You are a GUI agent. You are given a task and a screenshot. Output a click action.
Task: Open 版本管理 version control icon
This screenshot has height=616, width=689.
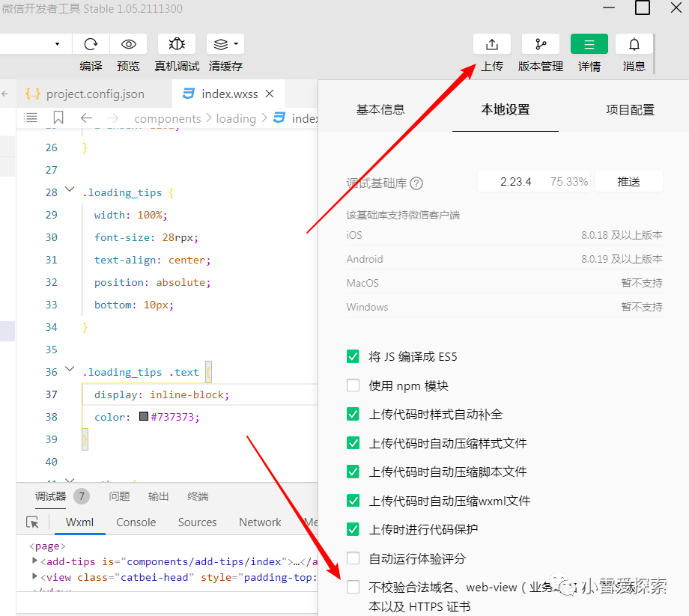pos(540,44)
